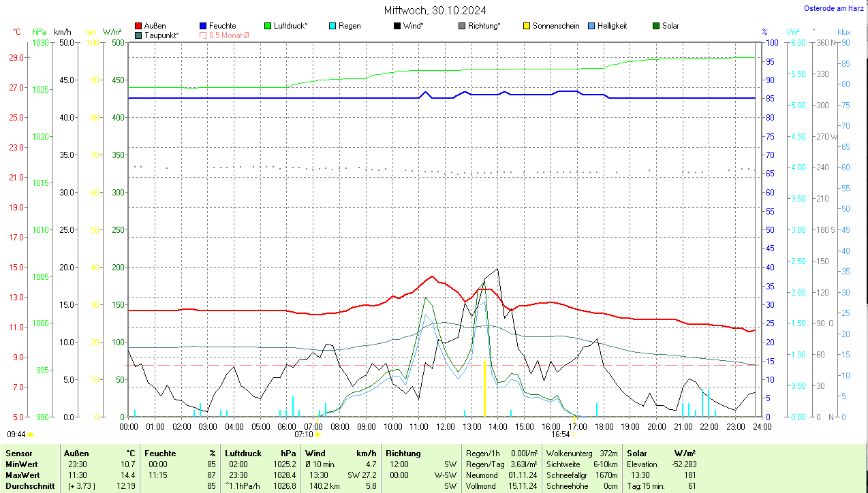Image resolution: width=868 pixels, height=493 pixels.
Task: Click the Durchschnitt row label
Action: pyautogui.click(x=31, y=486)
